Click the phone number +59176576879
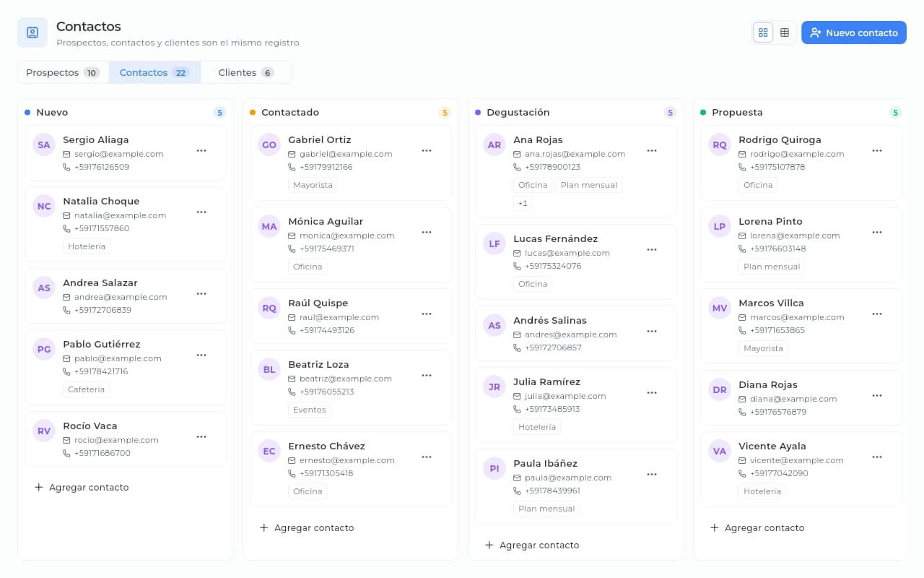 tap(778, 412)
